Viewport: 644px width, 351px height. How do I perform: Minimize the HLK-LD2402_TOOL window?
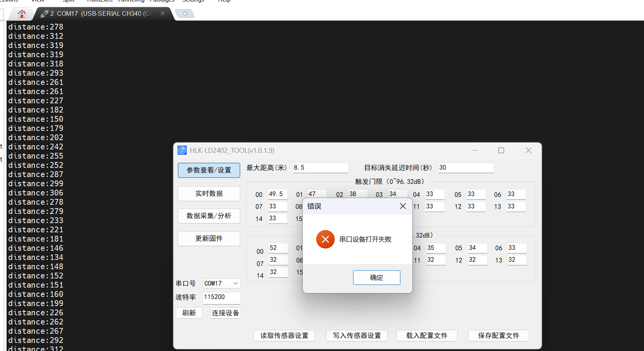(x=475, y=150)
